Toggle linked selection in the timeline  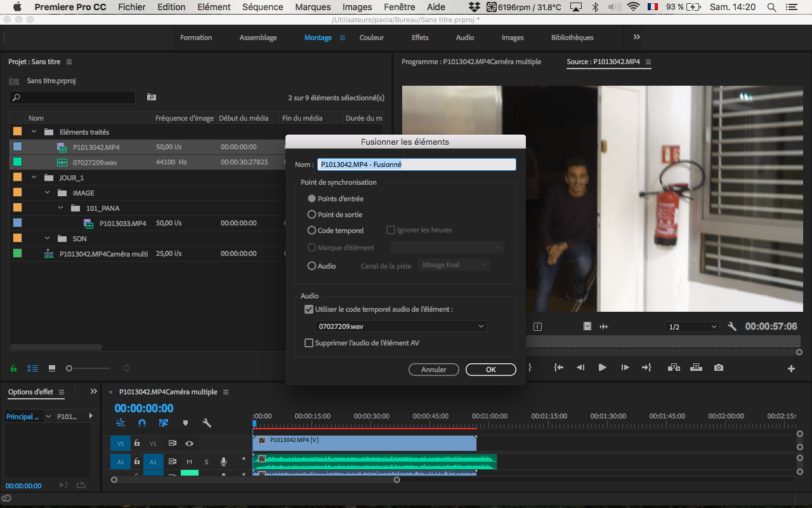pos(164,423)
